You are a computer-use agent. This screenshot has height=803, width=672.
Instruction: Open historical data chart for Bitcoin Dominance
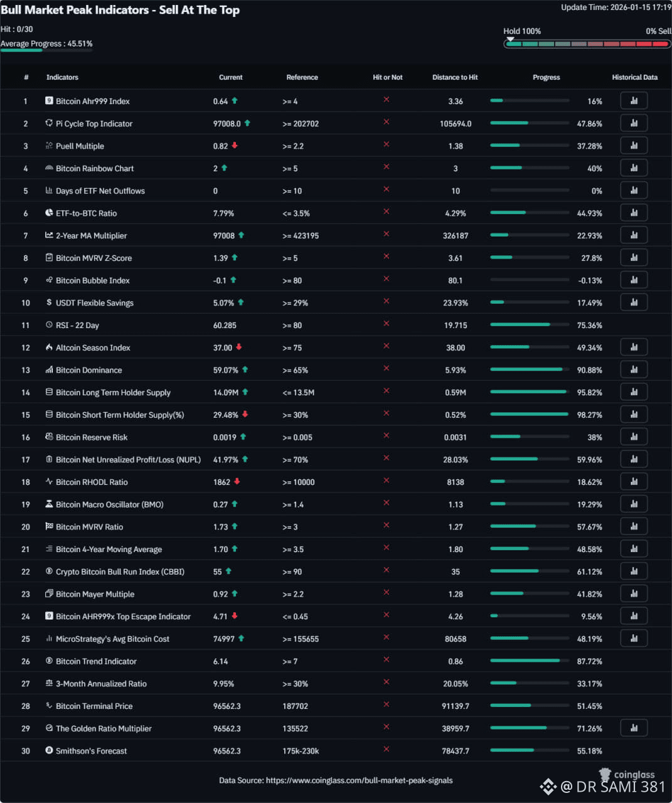tap(634, 370)
